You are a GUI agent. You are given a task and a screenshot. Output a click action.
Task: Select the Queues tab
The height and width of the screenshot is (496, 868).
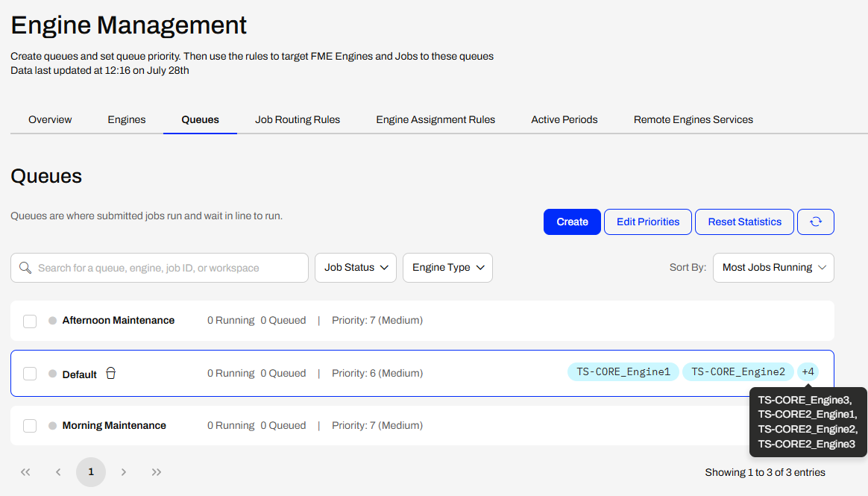point(200,119)
